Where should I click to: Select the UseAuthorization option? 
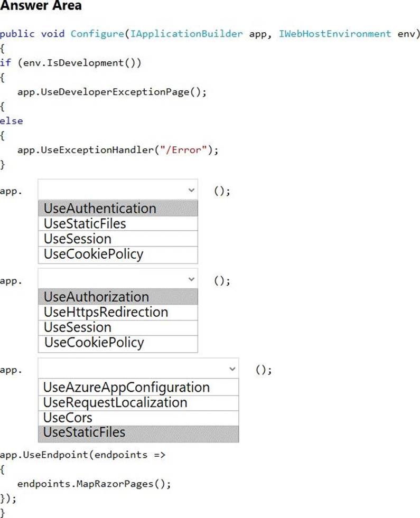96,297
